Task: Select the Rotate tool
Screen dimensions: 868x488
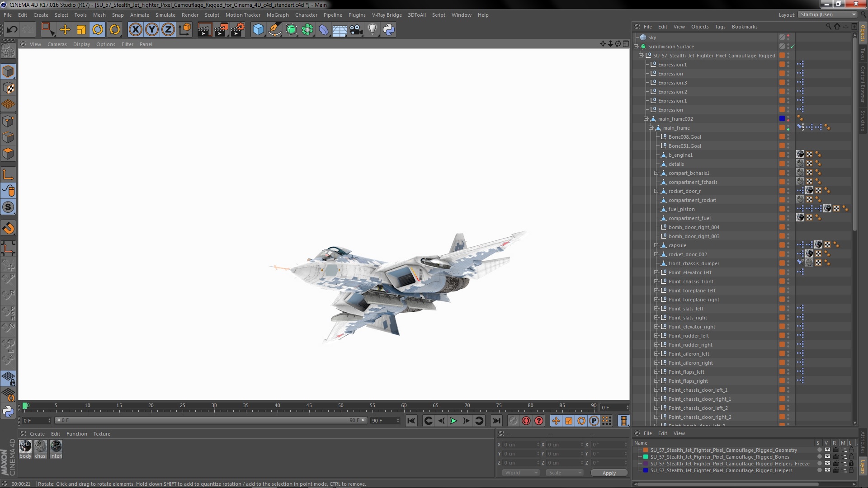Action: (98, 30)
